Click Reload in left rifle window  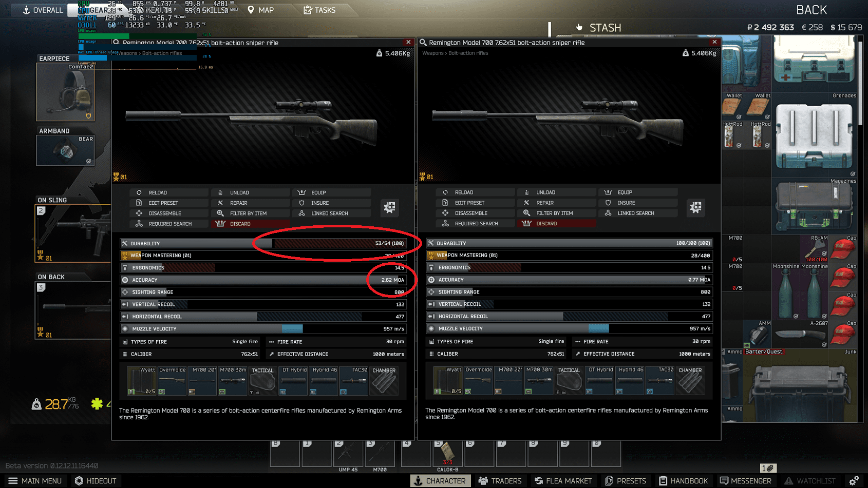click(169, 192)
